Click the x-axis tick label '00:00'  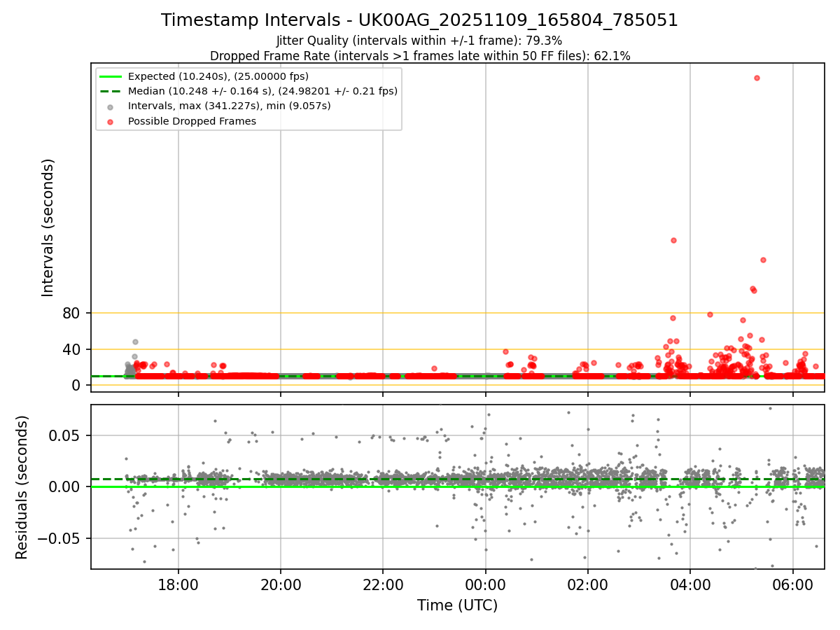point(485,584)
